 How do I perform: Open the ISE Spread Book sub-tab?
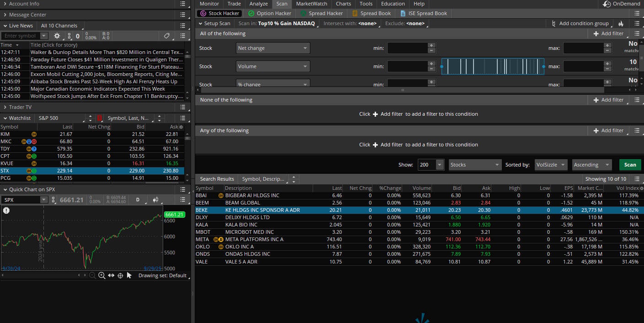point(423,13)
